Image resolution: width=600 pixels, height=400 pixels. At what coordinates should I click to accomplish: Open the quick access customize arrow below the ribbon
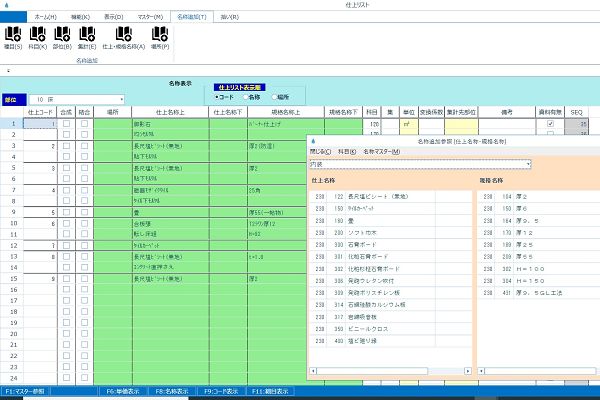point(8,70)
